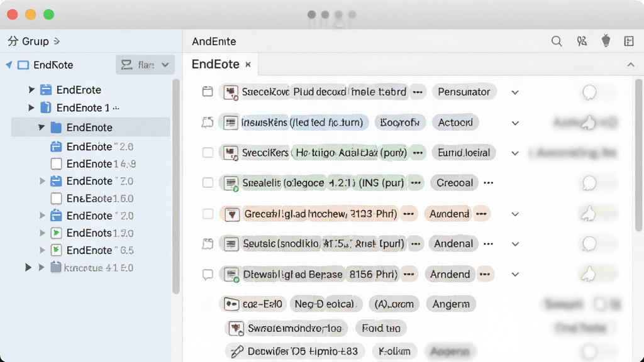The height and width of the screenshot is (362, 644).
Task: Click the blue arrow icon beside EndRote
Action: tap(9, 65)
